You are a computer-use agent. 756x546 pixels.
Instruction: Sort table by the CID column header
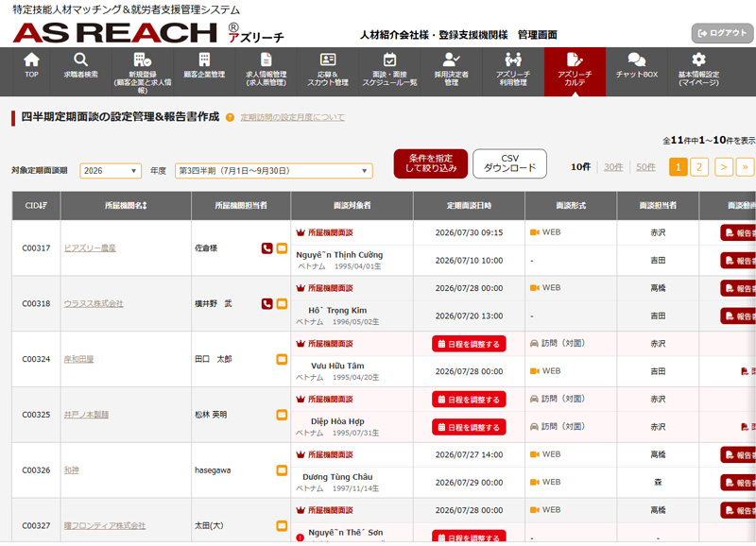click(x=36, y=206)
